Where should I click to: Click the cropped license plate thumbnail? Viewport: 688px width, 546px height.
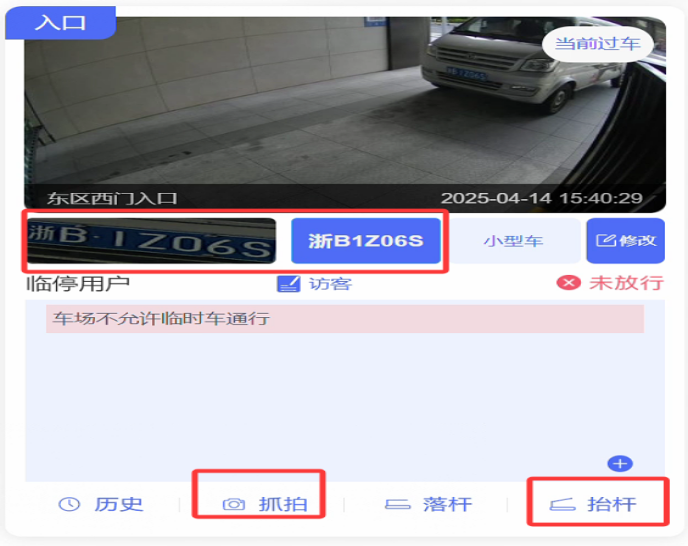coord(151,241)
